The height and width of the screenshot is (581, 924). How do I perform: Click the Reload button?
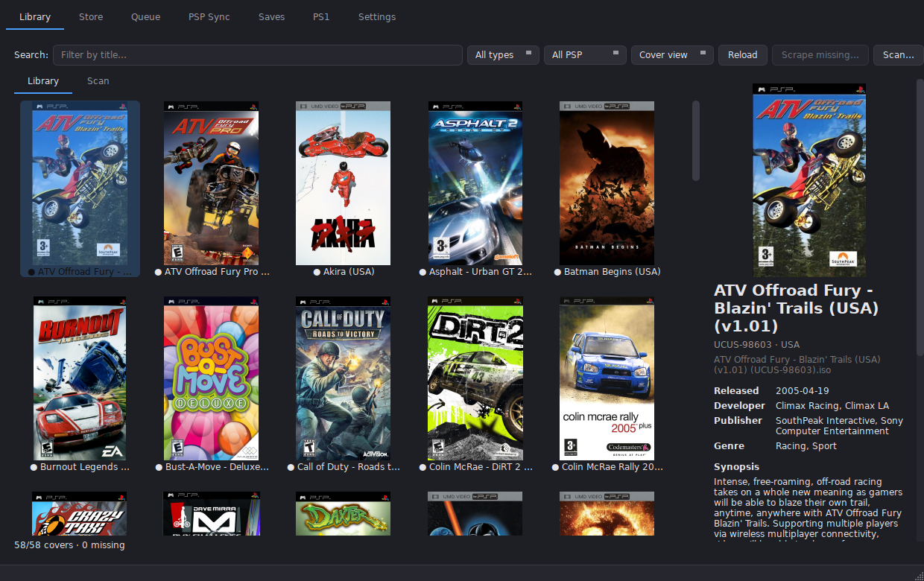(743, 54)
